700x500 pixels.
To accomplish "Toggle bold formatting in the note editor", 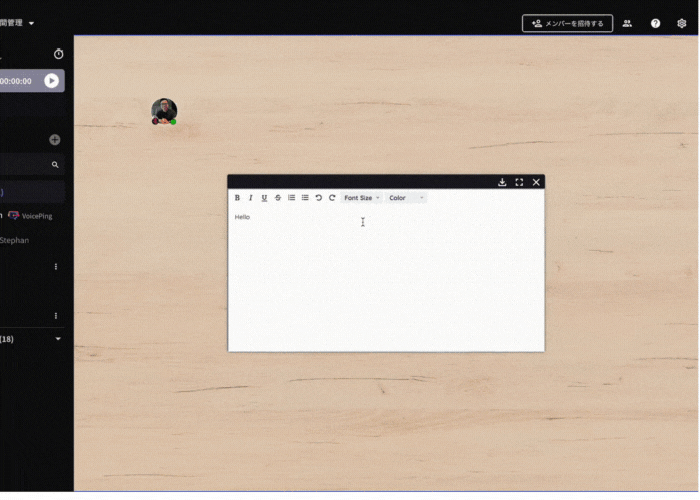I will 237,198.
